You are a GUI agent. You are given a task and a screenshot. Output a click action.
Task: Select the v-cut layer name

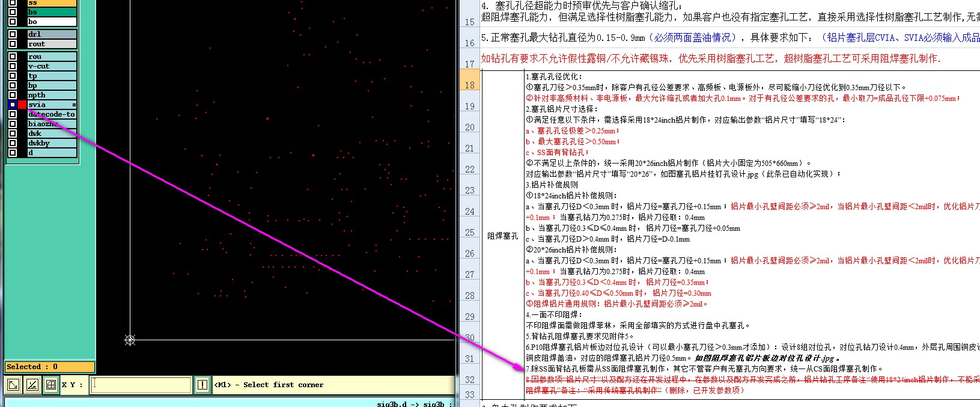pos(52,66)
